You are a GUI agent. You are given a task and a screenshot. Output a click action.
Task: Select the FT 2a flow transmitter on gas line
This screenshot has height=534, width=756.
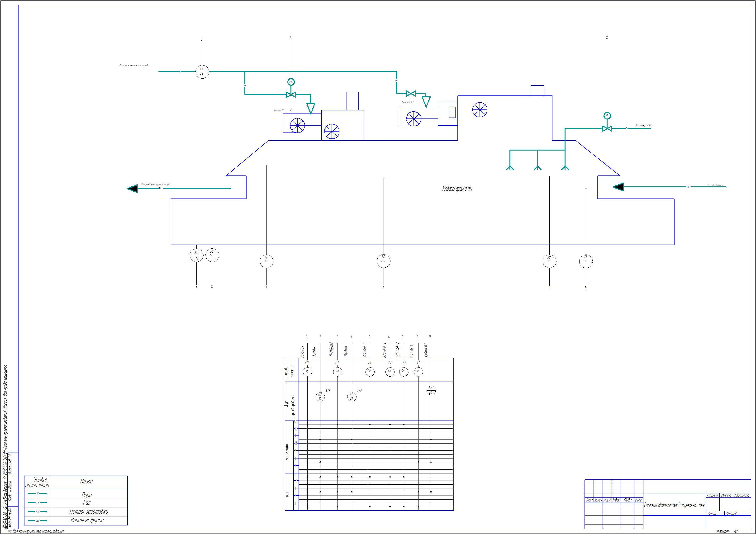(x=202, y=71)
